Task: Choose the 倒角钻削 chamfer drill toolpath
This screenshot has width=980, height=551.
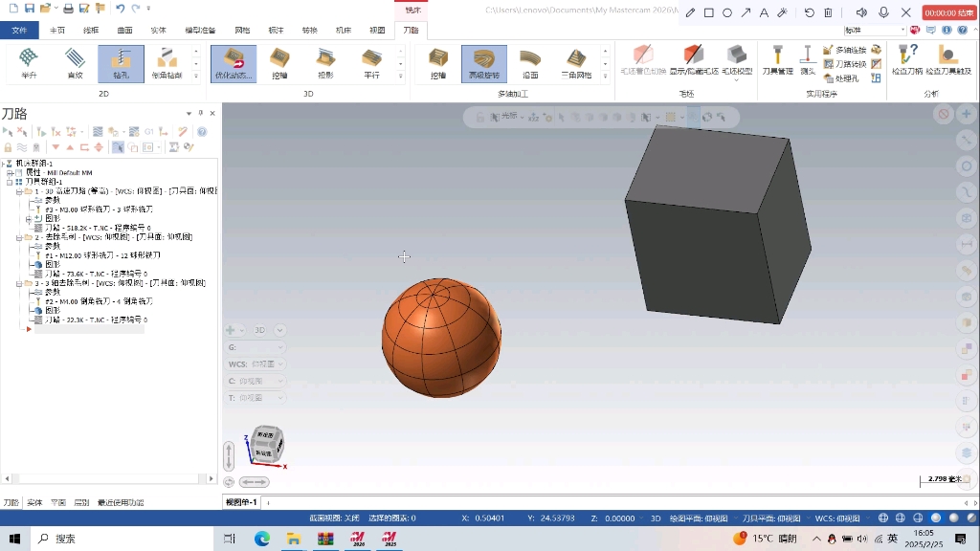Action: [x=167, y=63]
